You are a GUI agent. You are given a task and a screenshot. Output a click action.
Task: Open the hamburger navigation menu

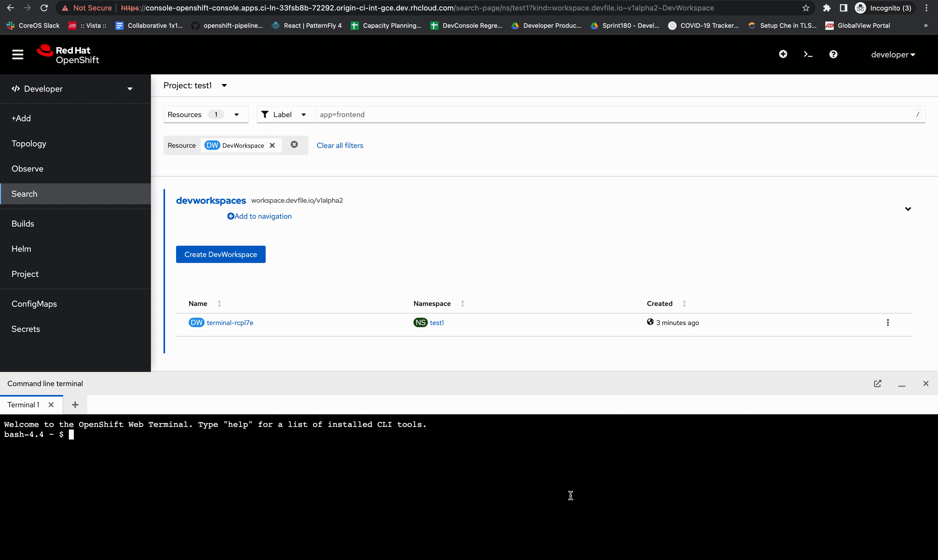tap(18, 55)
